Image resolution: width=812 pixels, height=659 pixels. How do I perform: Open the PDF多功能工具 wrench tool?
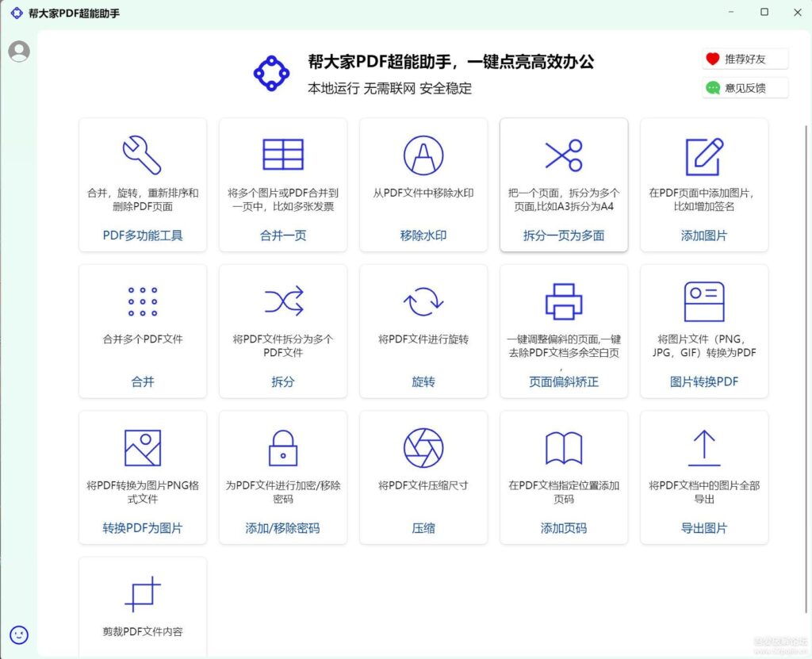click(142, 184)
